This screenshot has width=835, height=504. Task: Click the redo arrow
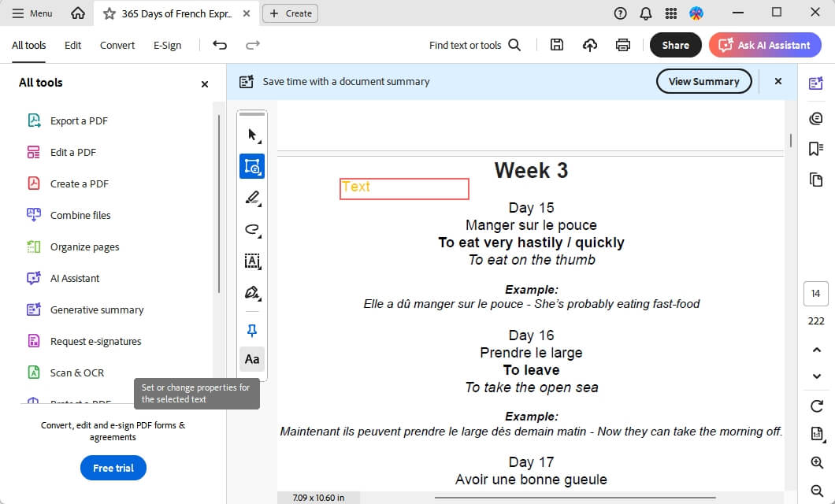[252, 45]
